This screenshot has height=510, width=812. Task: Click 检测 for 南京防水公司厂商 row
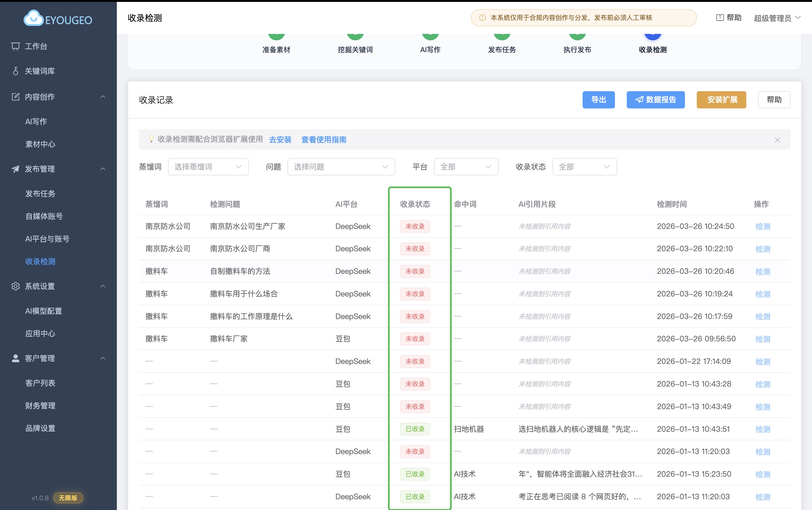(x=763, y=249)
